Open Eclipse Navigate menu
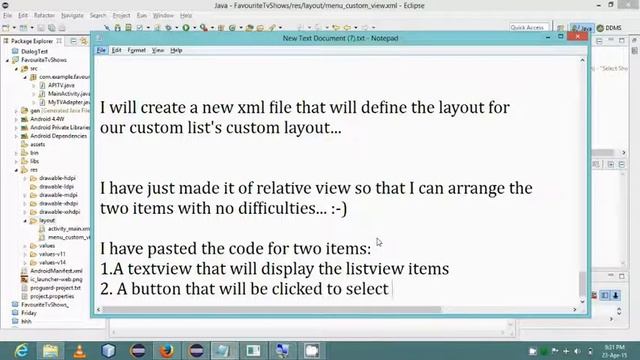 [x=72, y=15]
